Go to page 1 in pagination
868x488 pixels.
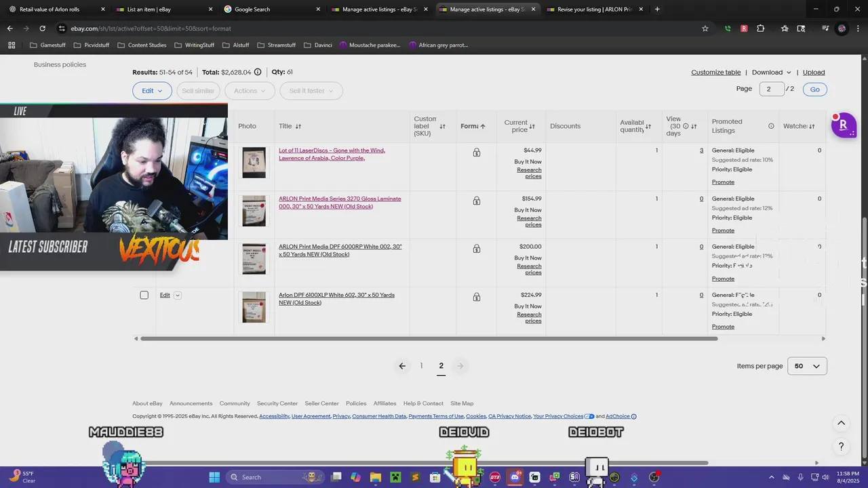pos(421,366)
